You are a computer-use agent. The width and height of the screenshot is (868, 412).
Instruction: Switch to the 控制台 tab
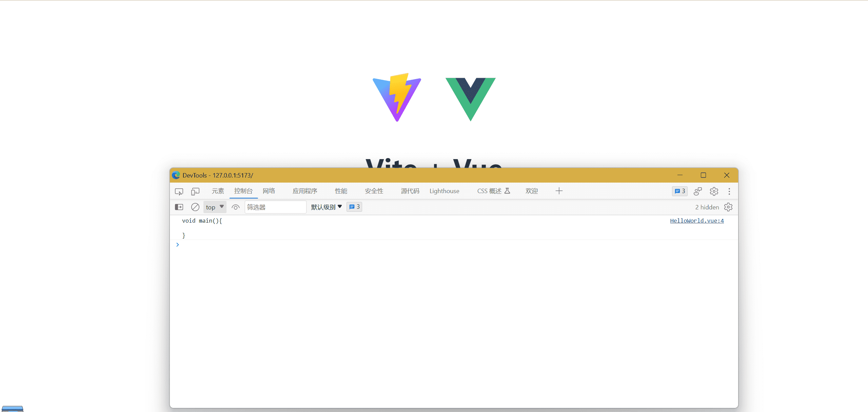tap(243, 191)
